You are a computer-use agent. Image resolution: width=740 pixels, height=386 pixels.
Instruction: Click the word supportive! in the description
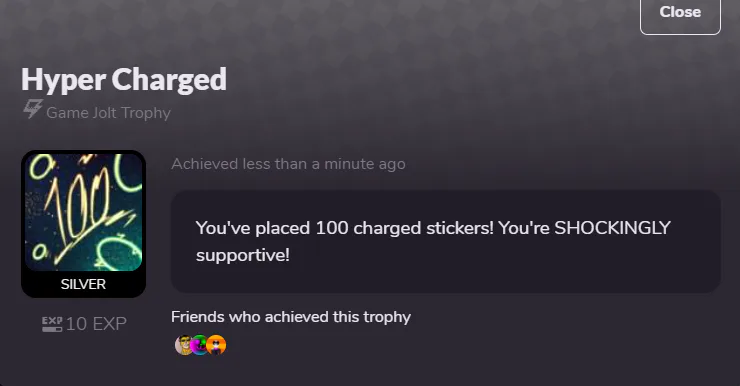(x=243, y=256)
